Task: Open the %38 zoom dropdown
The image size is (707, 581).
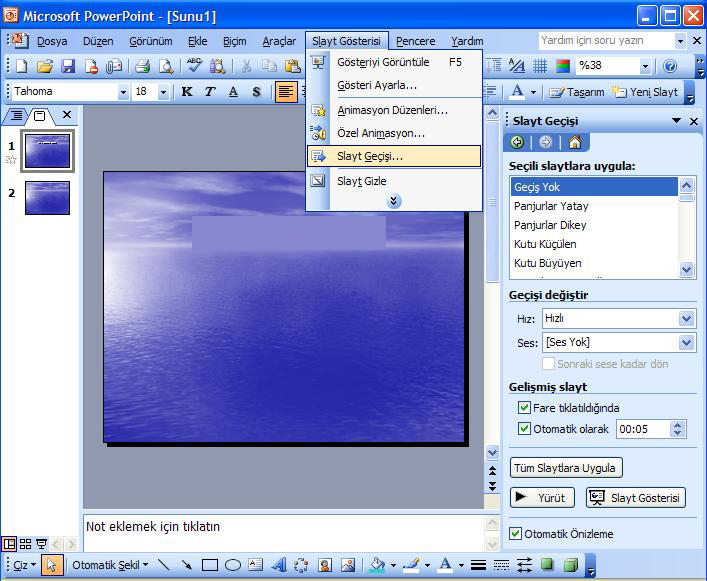Action: click(645, 66)
